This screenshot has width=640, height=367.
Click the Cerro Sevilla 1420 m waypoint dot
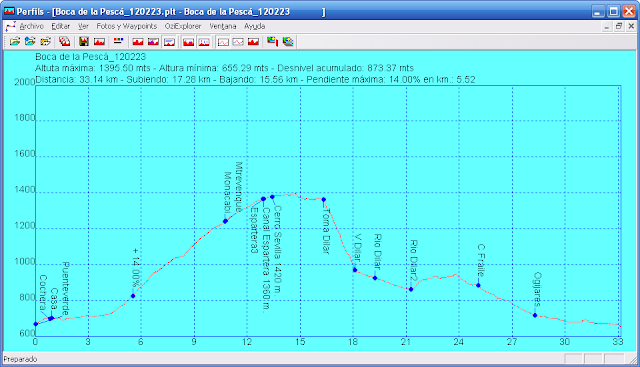click(272, 197)
